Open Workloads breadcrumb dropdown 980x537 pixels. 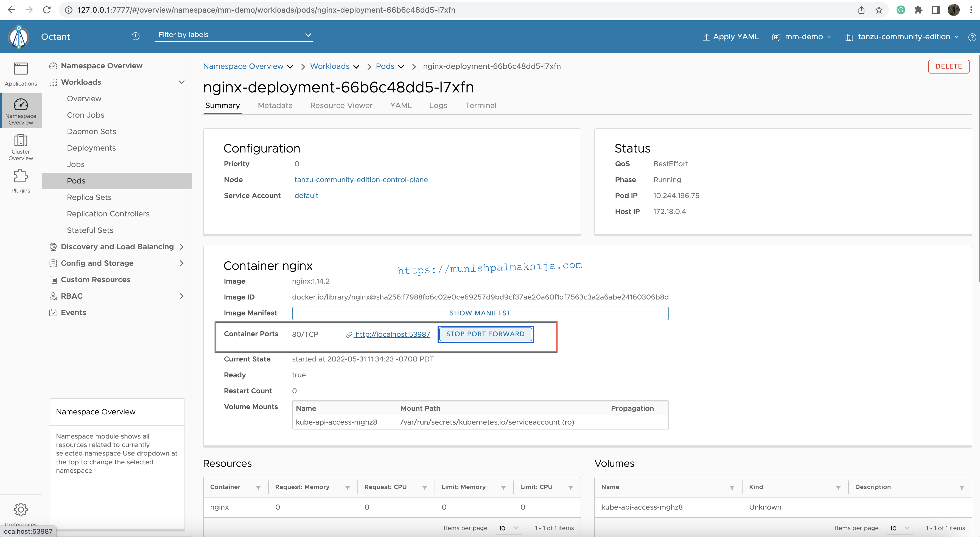(357, 67)
